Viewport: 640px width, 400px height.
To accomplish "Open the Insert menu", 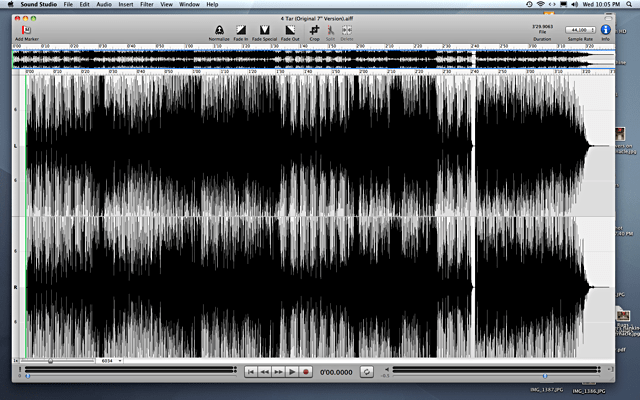I will pos(123,5).
